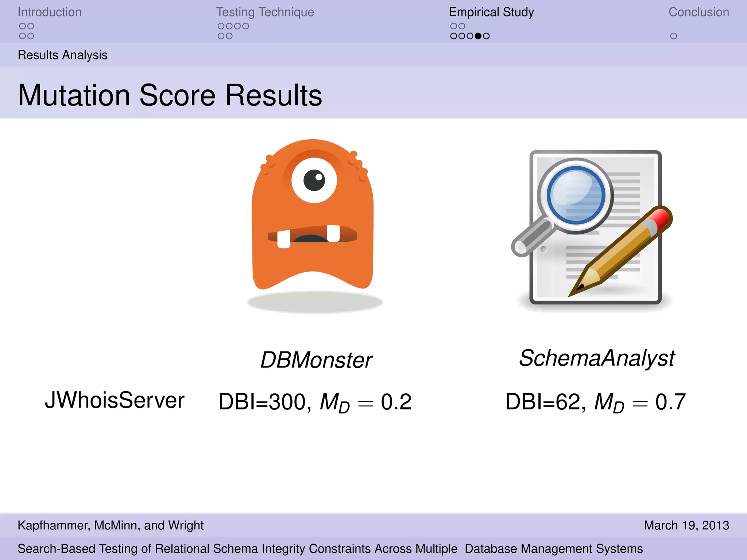This screenshot has width=747, height=560.
Task: Click first dot in Testing Technique's bottom row
Action: tap(221, 36)
